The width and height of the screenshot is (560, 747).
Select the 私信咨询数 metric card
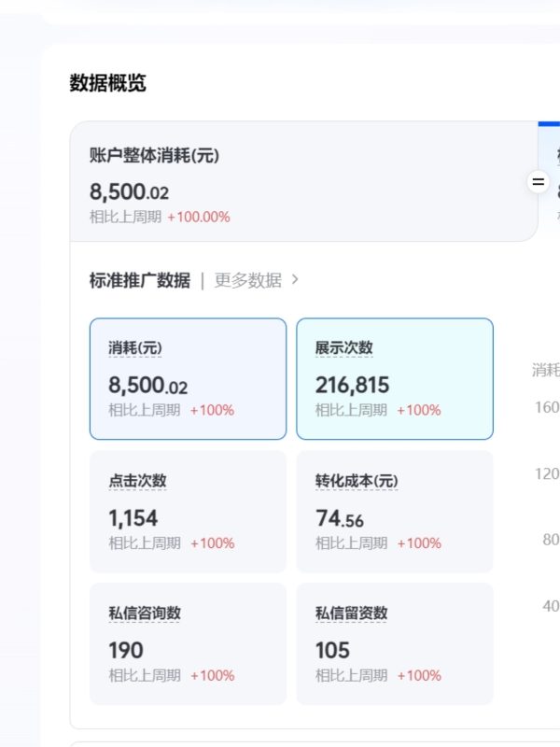pos(188,643)
